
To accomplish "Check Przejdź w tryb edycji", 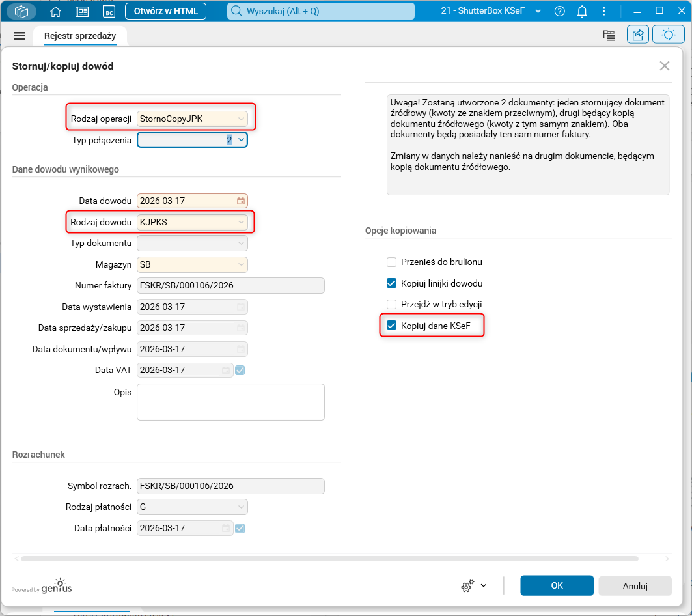I will pyautogui.click(x=391, y=304).
